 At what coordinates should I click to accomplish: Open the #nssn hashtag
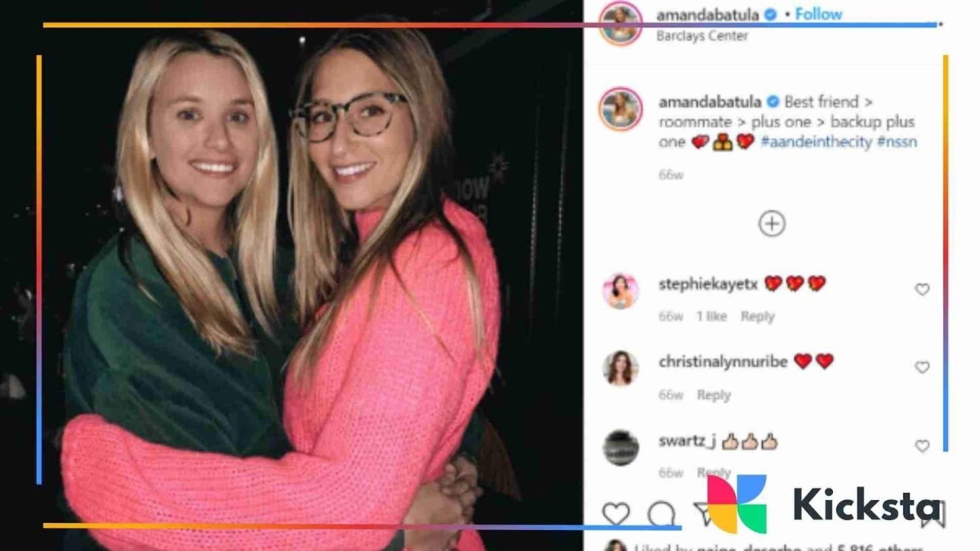point(897,142)
